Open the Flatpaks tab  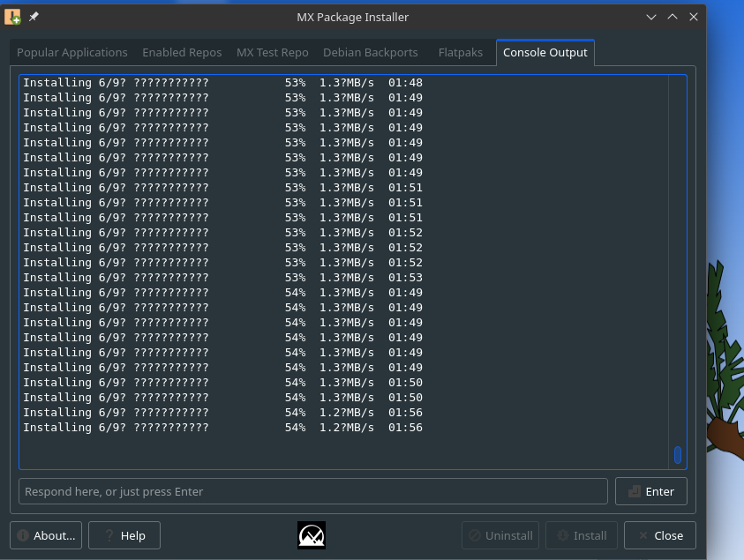pos(460,53)
